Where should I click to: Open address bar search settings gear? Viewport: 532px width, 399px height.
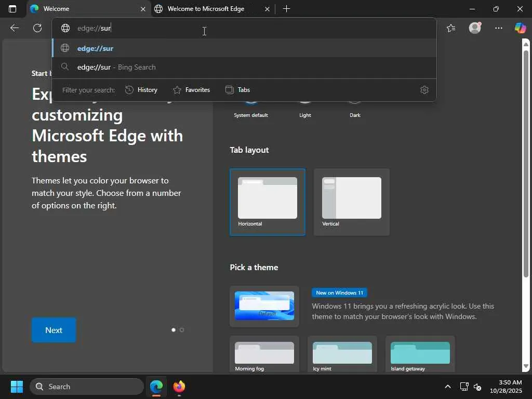(424, 90)
